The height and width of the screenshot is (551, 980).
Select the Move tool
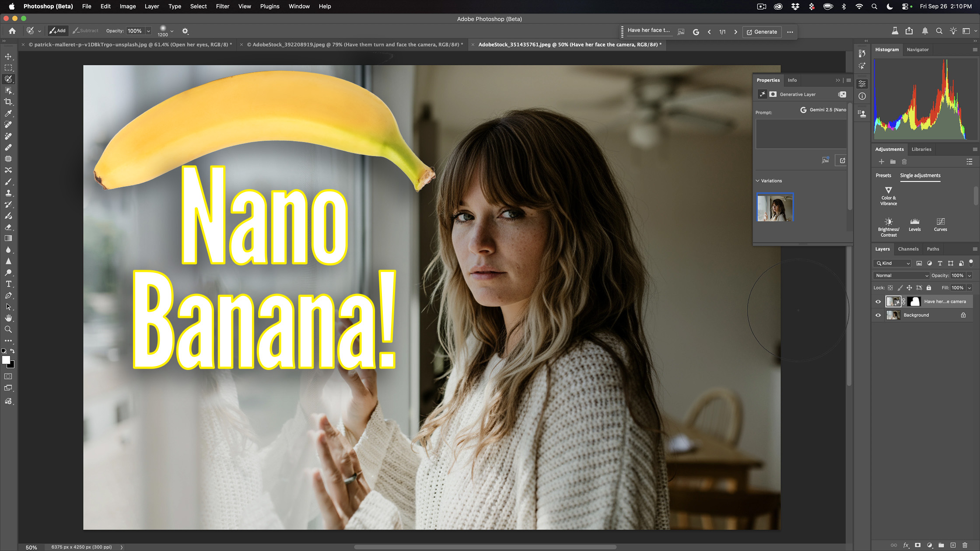[x=8, y=56]
